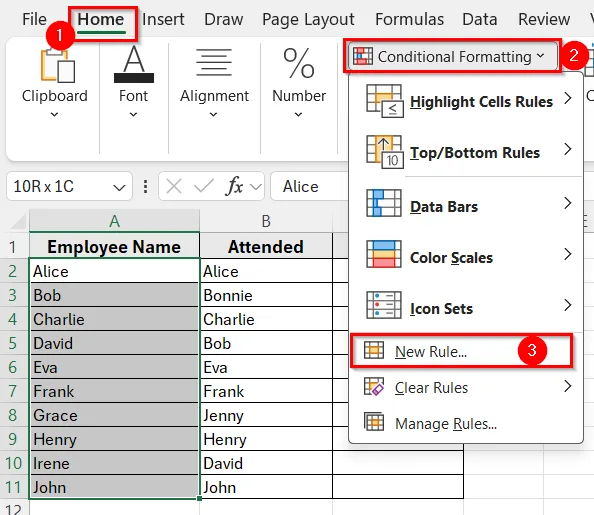Click cell A10 containing Irene
The image size is (594, 515).
click(114, 463)
